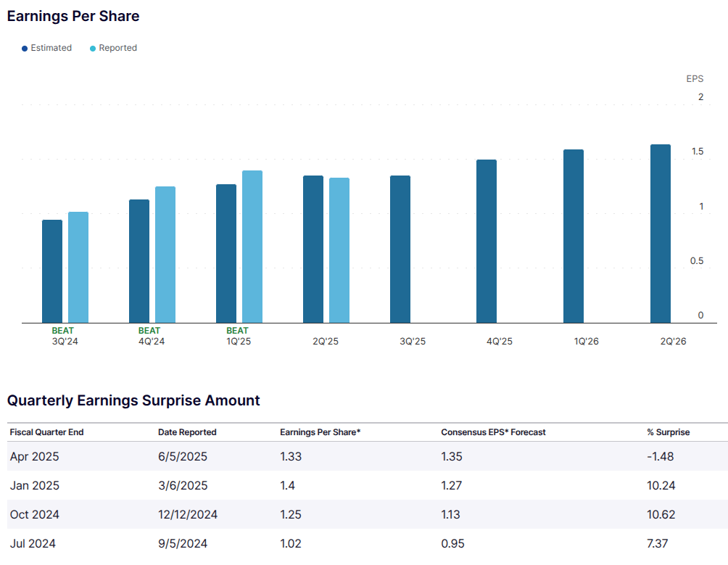
Task: Toggle the BEAT indicator under 3Q'24
Action: point(62,330)
